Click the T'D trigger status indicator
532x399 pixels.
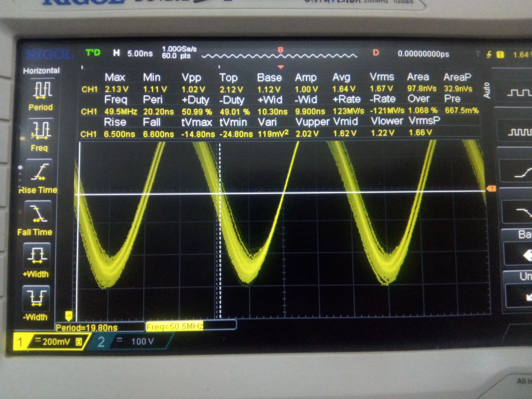pos(93,52)
